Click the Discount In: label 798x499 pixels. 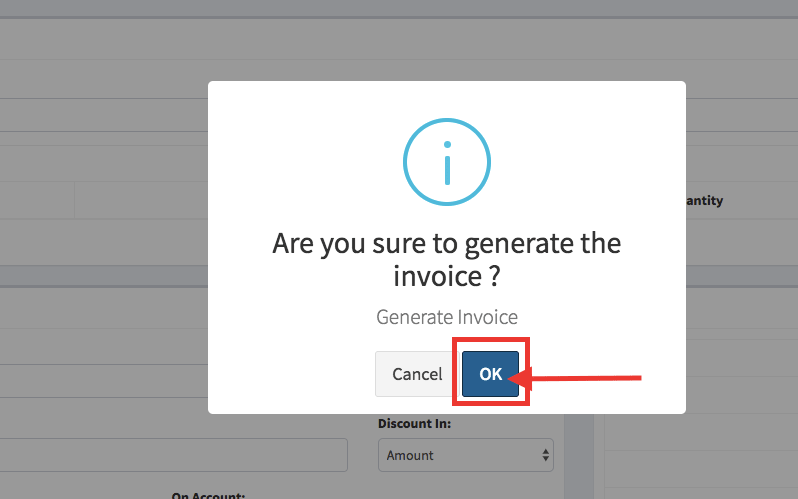coord(414,424)
